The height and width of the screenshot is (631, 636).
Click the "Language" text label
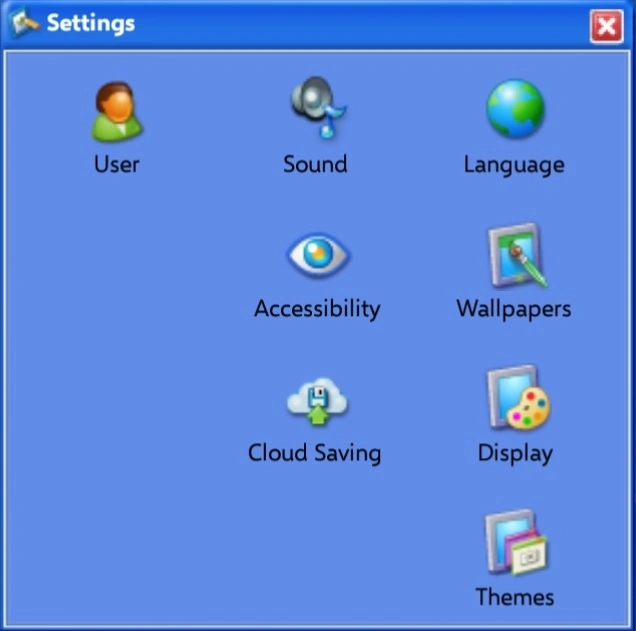(514, 165)
